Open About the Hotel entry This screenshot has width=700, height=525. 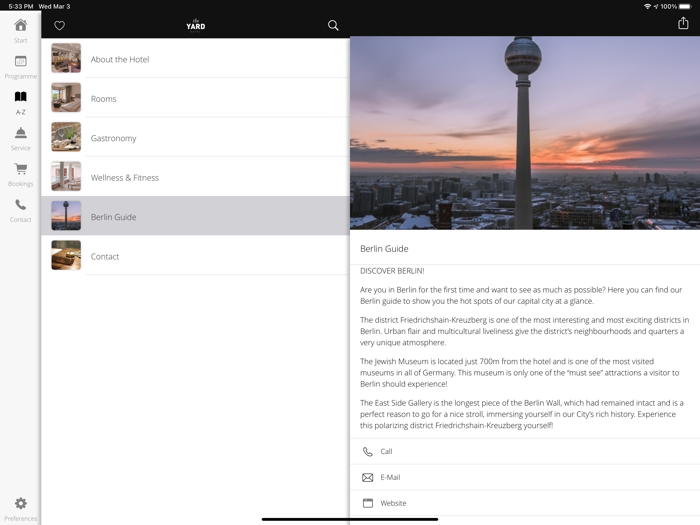pyautogui.click(x=195, y=59)
